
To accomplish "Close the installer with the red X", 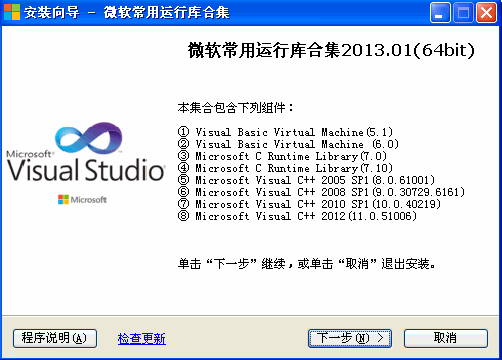I will [x=486, y=13].
